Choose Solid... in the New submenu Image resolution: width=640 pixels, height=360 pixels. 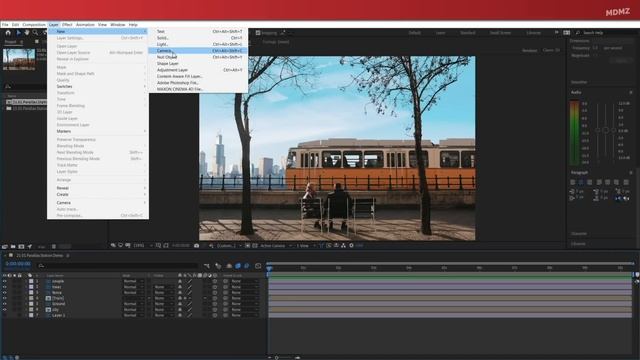[198, 38]
